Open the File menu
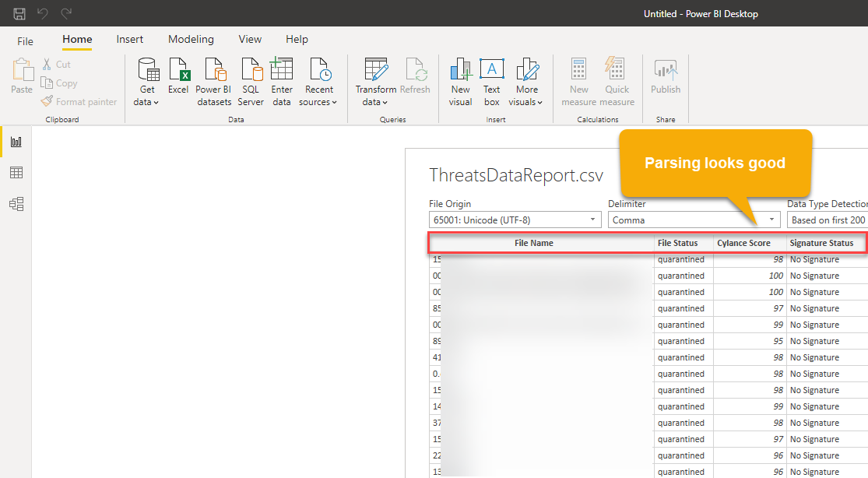 click(25, 41)
